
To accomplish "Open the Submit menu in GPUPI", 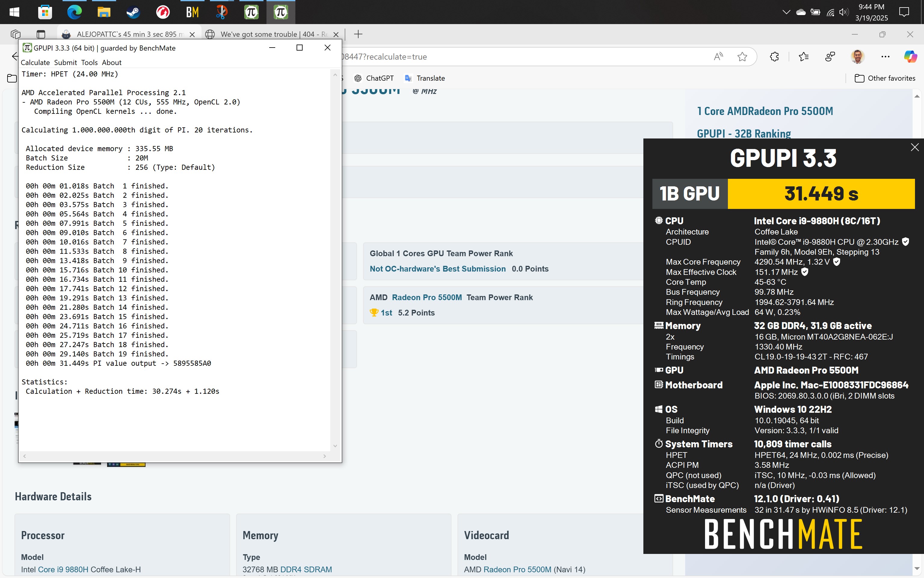I will tap(65, 62).
